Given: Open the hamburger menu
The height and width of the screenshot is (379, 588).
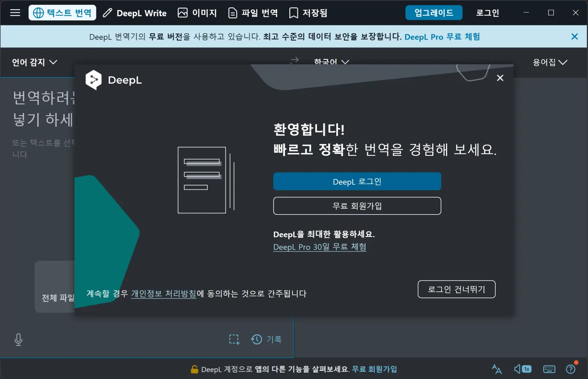Looking at the screenshot, I should (x=15, y=13).
